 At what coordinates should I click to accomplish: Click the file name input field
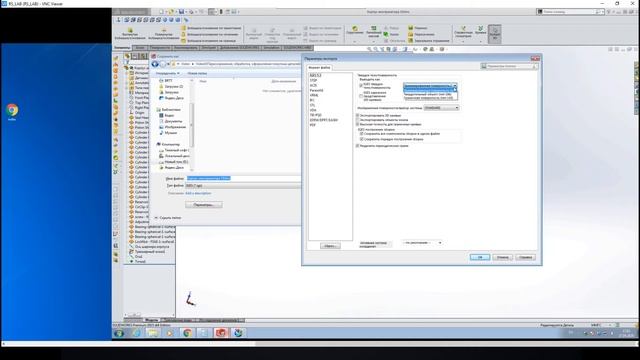pos(243,178)
